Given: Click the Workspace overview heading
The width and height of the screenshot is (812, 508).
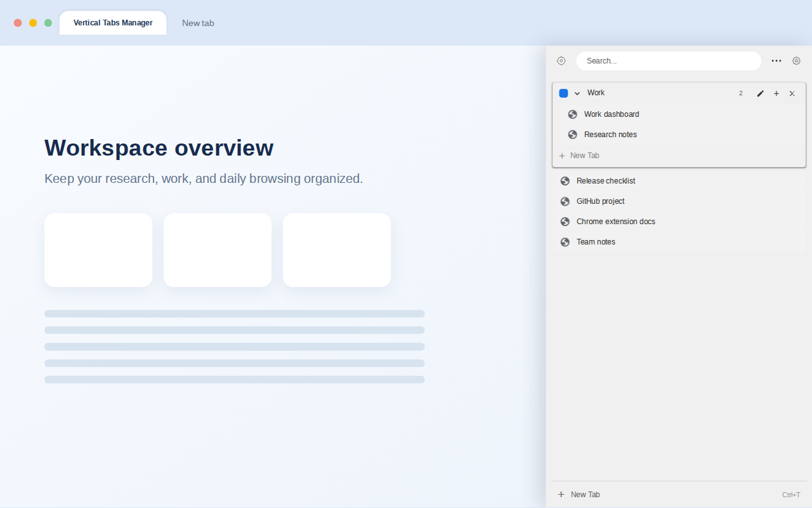Looking at the screenshot, I should [x=159, y=147].
